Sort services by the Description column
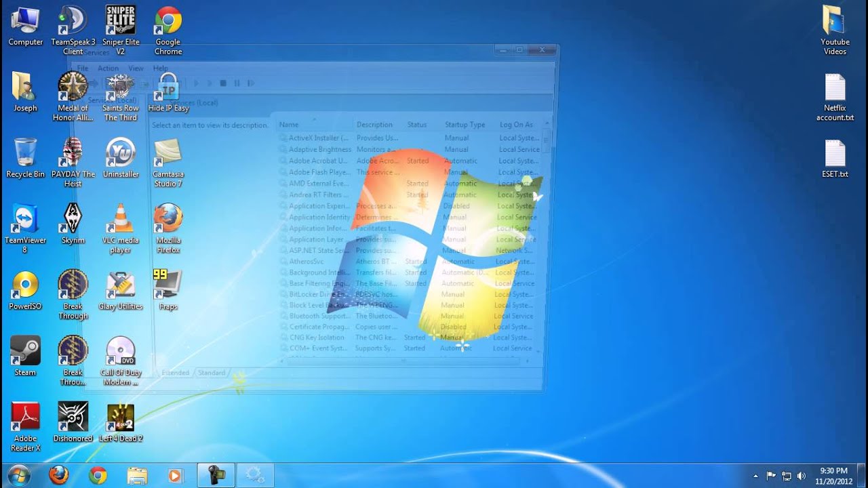Viewport: 868px width, 488px height. tap(378, 125)
